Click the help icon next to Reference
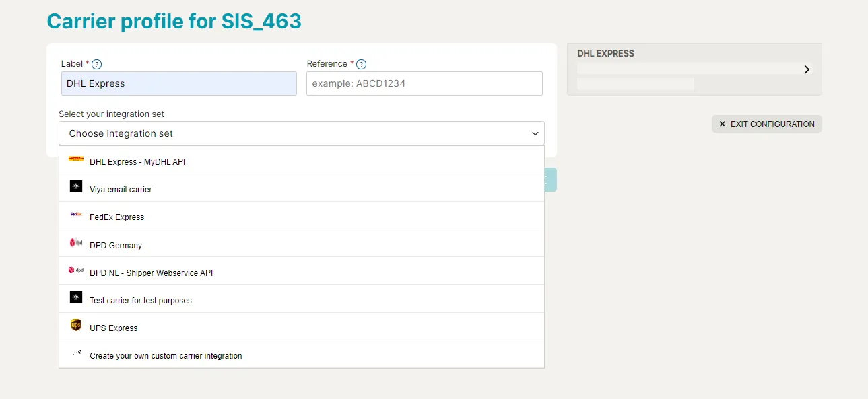 click(361, 64)
